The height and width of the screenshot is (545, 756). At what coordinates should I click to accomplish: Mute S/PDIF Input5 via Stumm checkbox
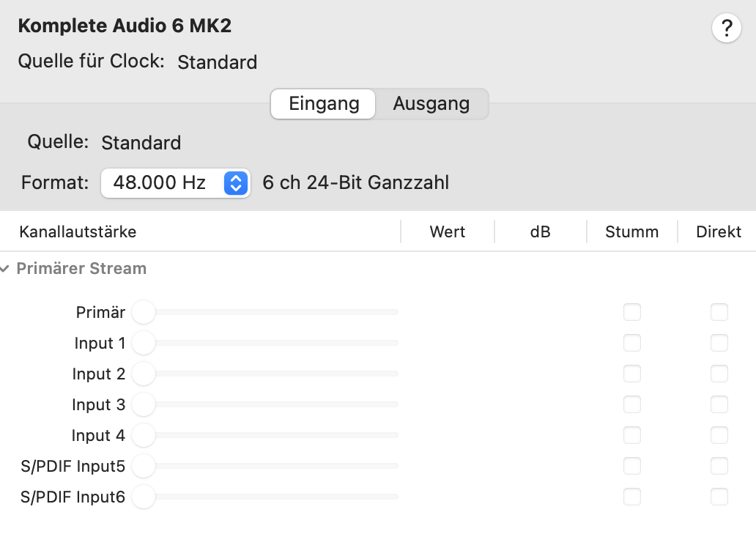click(x=631, y=466)
